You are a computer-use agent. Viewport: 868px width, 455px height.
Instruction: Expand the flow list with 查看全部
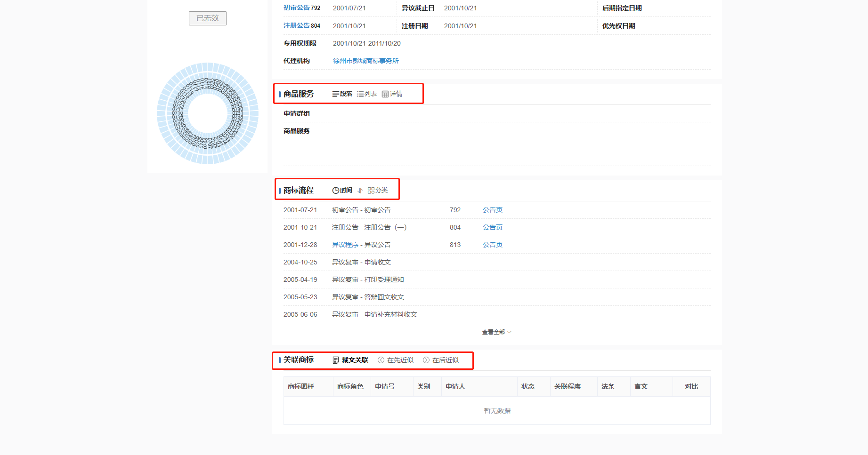[x=496, y=332]
